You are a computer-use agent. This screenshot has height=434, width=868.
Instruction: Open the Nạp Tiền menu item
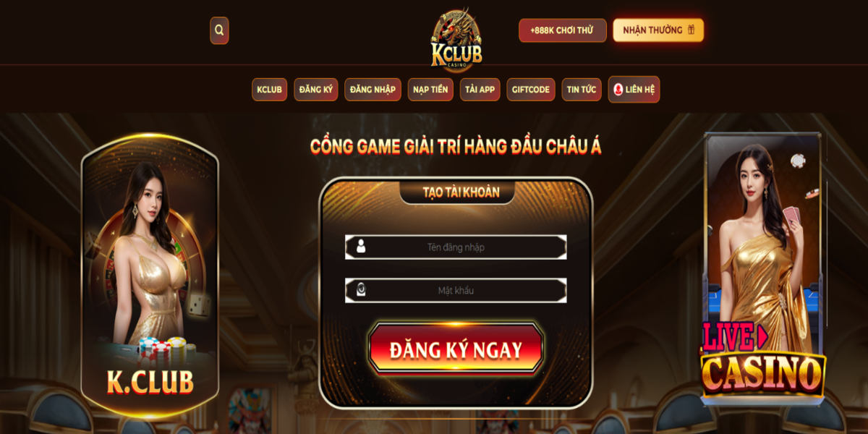point(430,90)
